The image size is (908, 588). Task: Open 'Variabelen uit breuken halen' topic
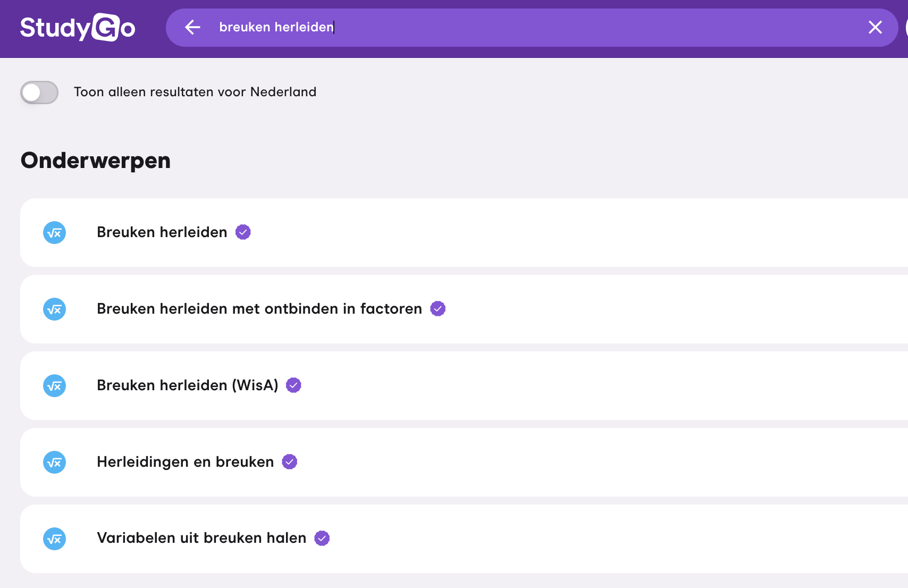click(x=464, y=539)
